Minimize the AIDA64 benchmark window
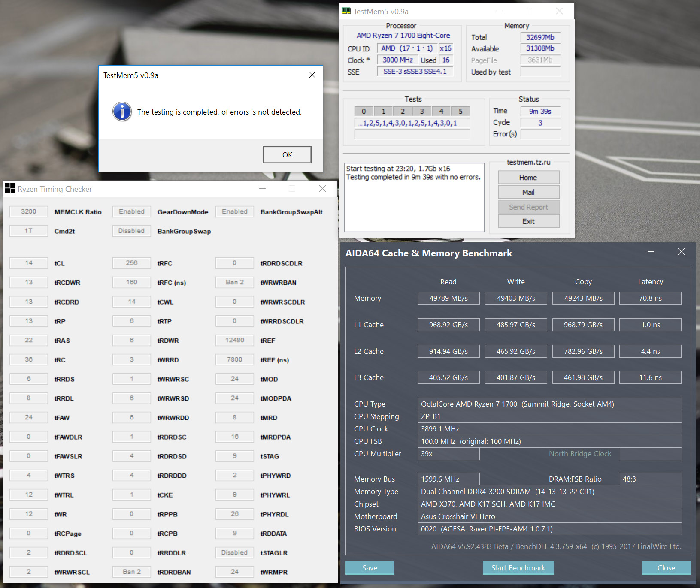The height and width of the screenshot is (588, 700). (651, 252)
